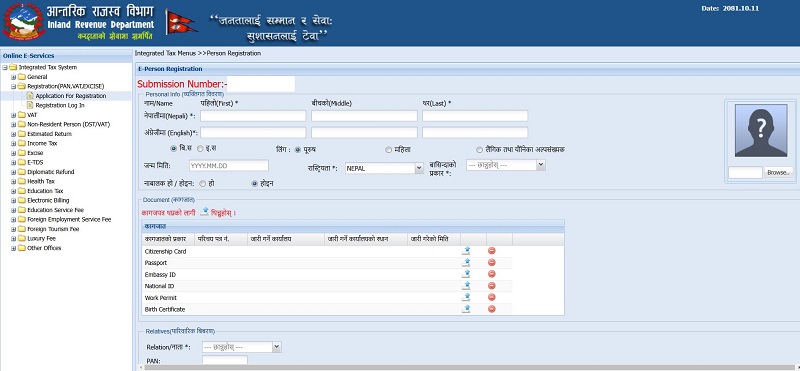Image resolution: width=800 pixels, height=371 pixels.
Task: Expand the General tree node
Action: pyautogui.click(x=14, y=77)
